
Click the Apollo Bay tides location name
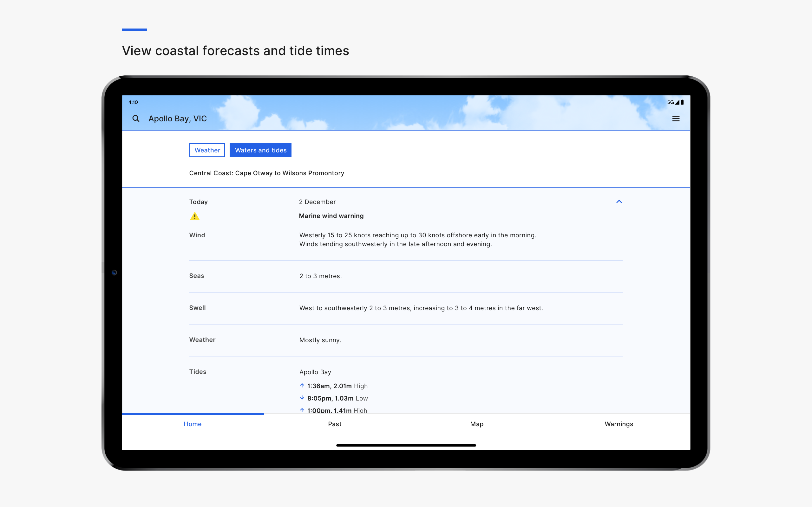(315, 372)
